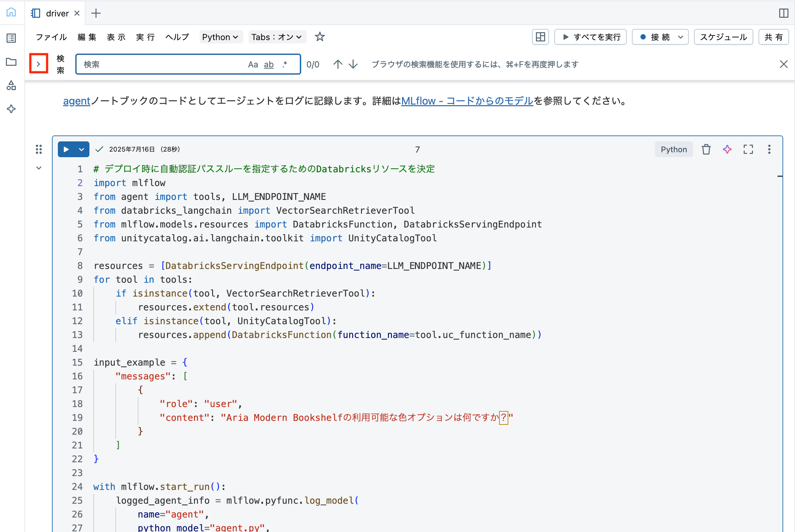This screenshot has height=532, width=795.
Task: Click the cell run timestamp 2025年7月16日
Action: click(132, 149)
